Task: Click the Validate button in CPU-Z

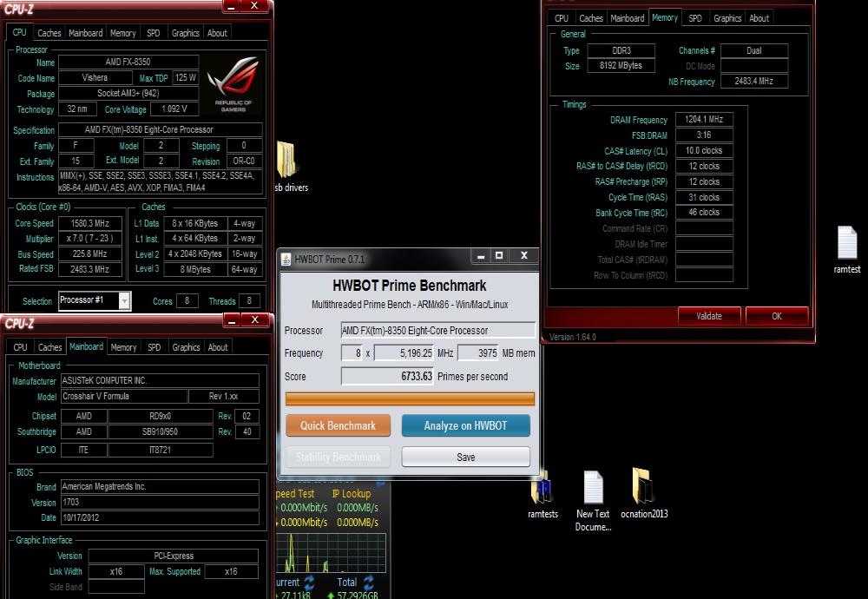Action: 709,316
